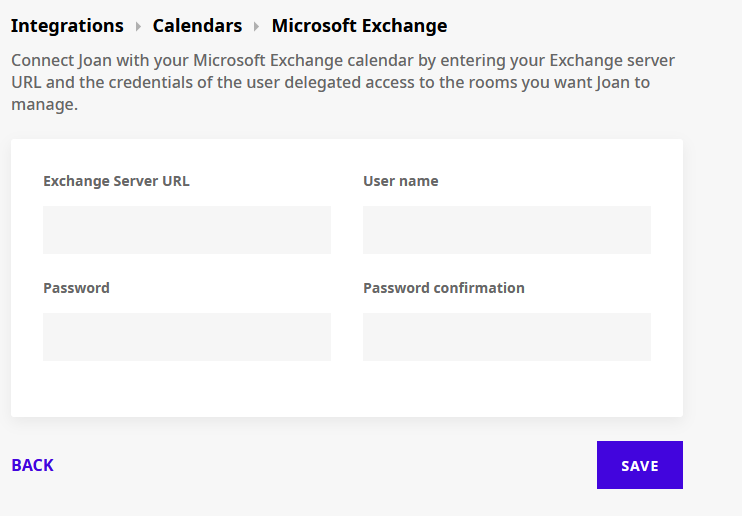Click the Password confirmation label
Viewport: 742px width, 516px height.
point(444,288)
